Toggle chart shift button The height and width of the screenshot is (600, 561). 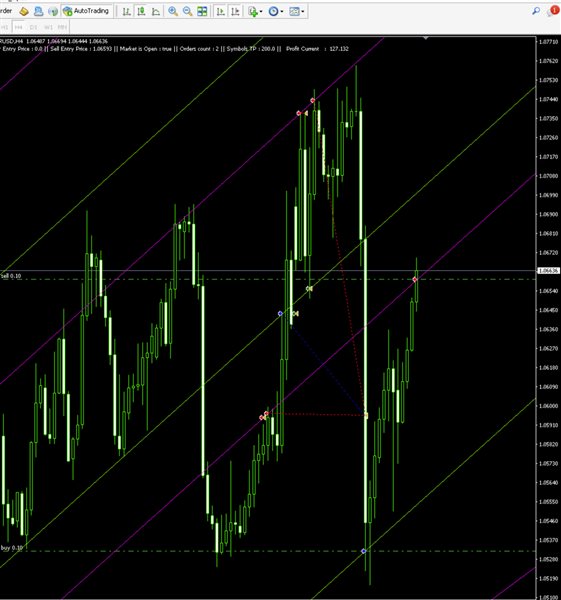coord(235,11)
